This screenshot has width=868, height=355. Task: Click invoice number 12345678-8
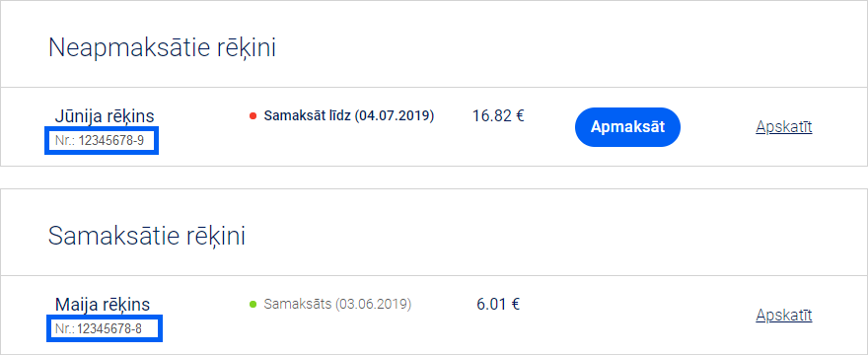109,329
